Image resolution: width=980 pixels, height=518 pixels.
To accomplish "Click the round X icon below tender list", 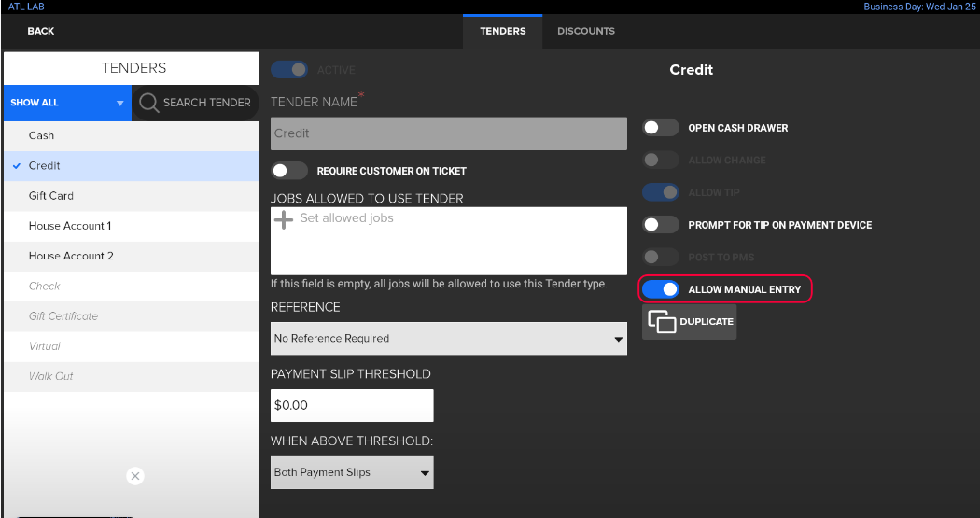I will 135,476.
